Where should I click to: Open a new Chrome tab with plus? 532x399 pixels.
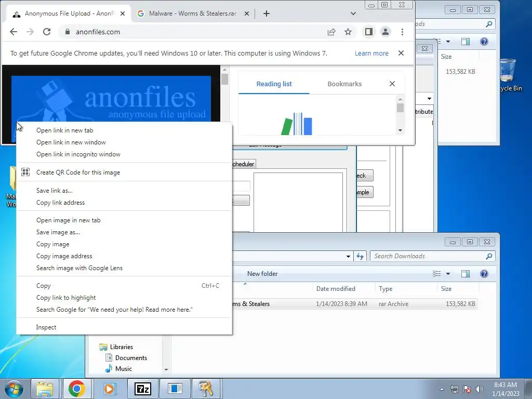[267, 14]
